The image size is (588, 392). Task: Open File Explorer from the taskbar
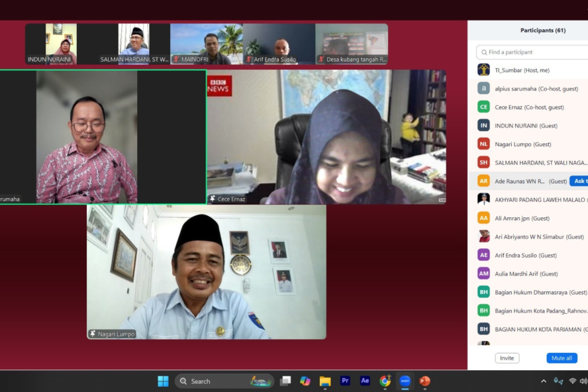coord(325,381)
